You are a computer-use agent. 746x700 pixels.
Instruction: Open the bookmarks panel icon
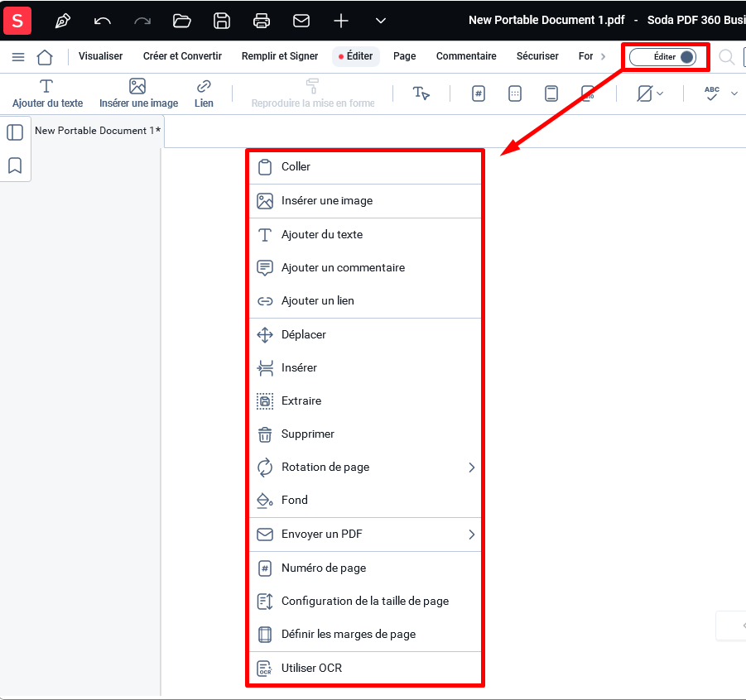click(x=15, y=165)
